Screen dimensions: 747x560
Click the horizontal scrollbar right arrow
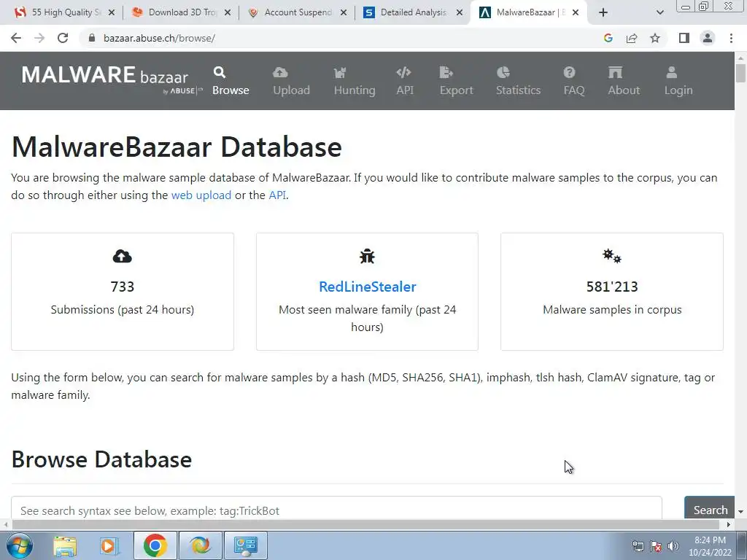click(729, 525)
